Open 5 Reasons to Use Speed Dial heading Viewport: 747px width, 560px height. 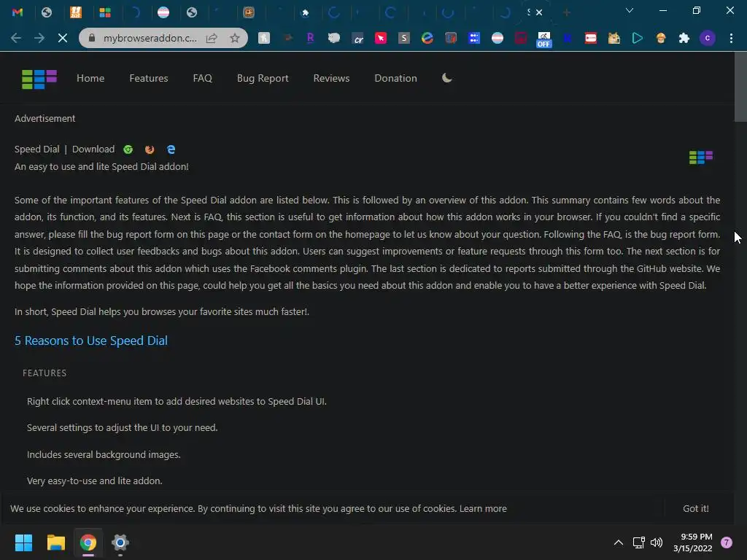[x=91, y=341]
